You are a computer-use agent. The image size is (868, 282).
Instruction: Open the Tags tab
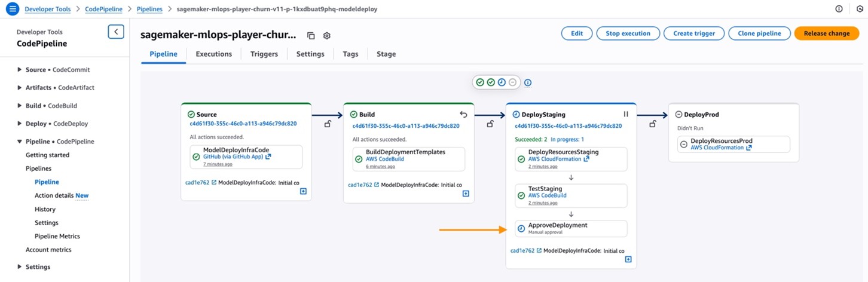click(x=350, y=54)
